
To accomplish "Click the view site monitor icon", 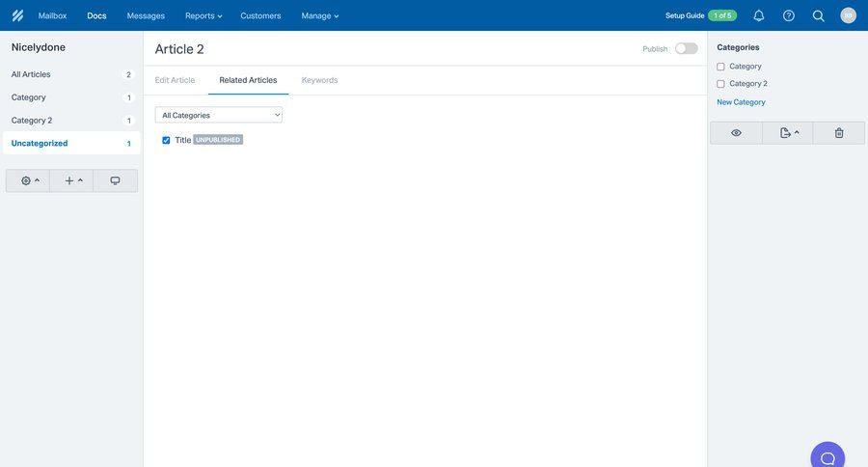I will click(x=115, y=180).
